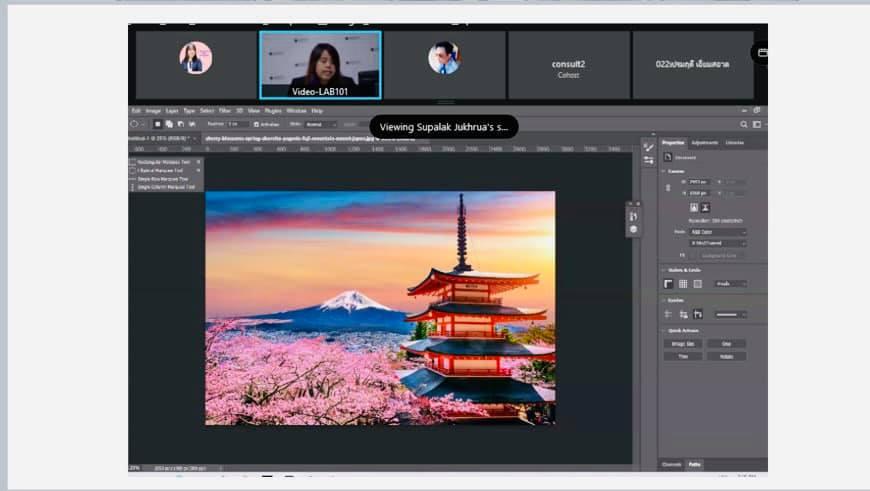The image size is (870, 491).
Task: Toggle the pixel grid icon
Action: click(697, 284)
